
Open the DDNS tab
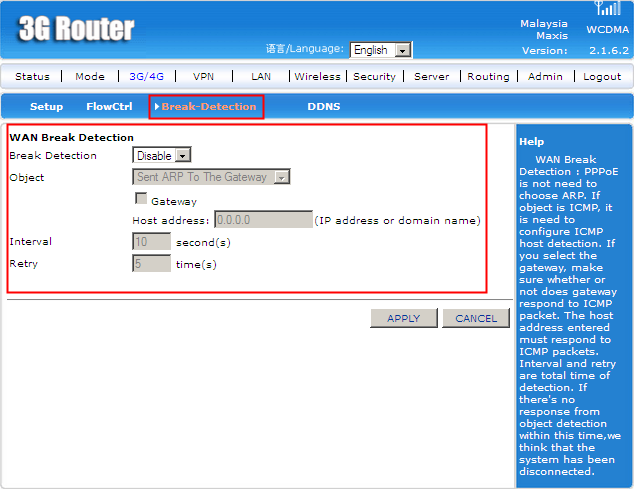coord(323,106)
